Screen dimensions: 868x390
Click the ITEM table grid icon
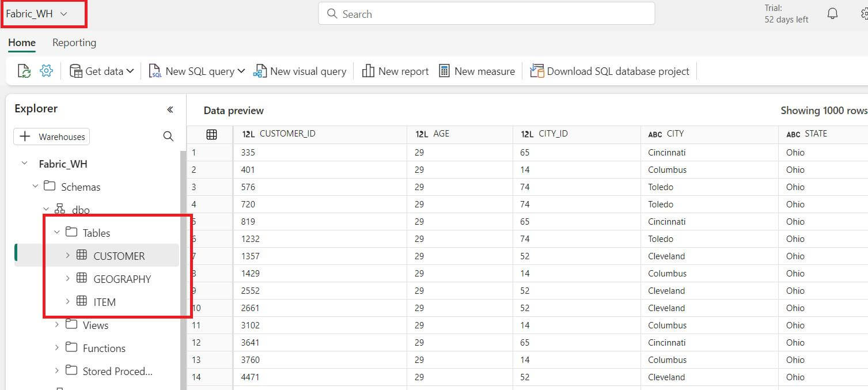(82, 301)
